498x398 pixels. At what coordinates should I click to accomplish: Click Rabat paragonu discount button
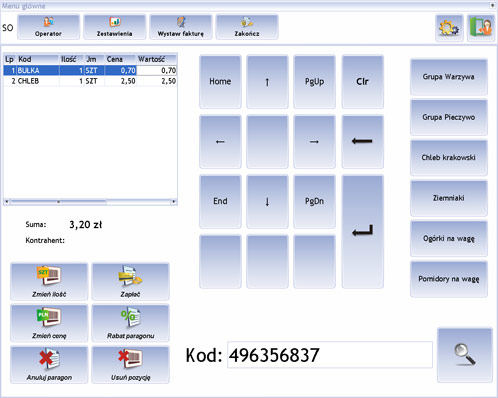[x=130, y=323]
